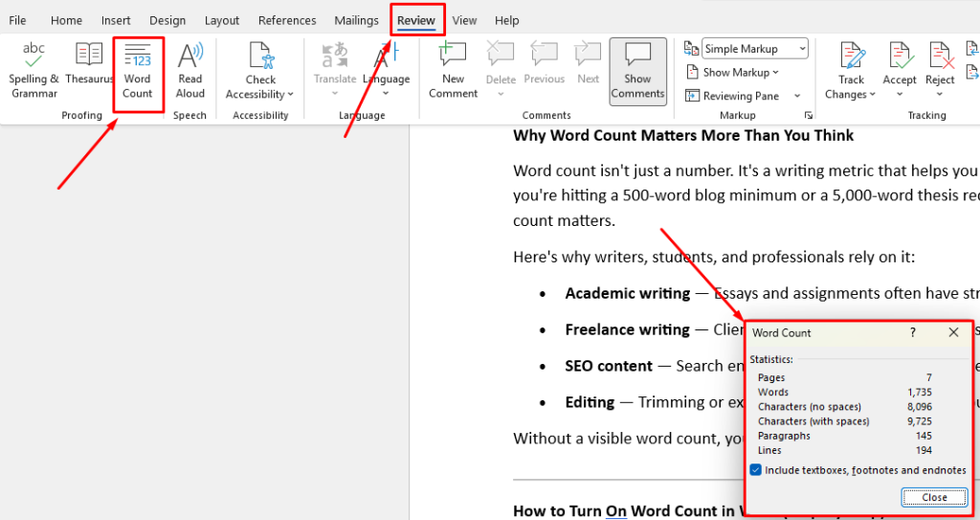980x520 pixels.
Task: Switch to the Mailings tab
Action: click(356, 20)
